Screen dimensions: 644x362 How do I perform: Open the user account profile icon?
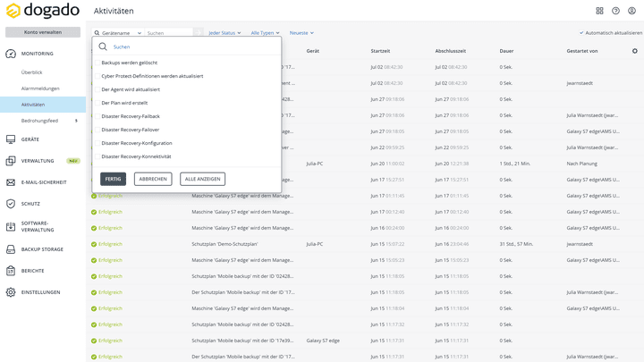tap(631, 11)
